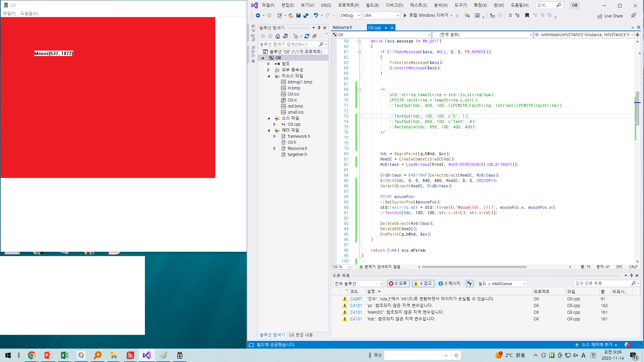Viewport: 644px width, 362px height.
Task: Pin the Solution Explorer panel
Action: point(319,28)
